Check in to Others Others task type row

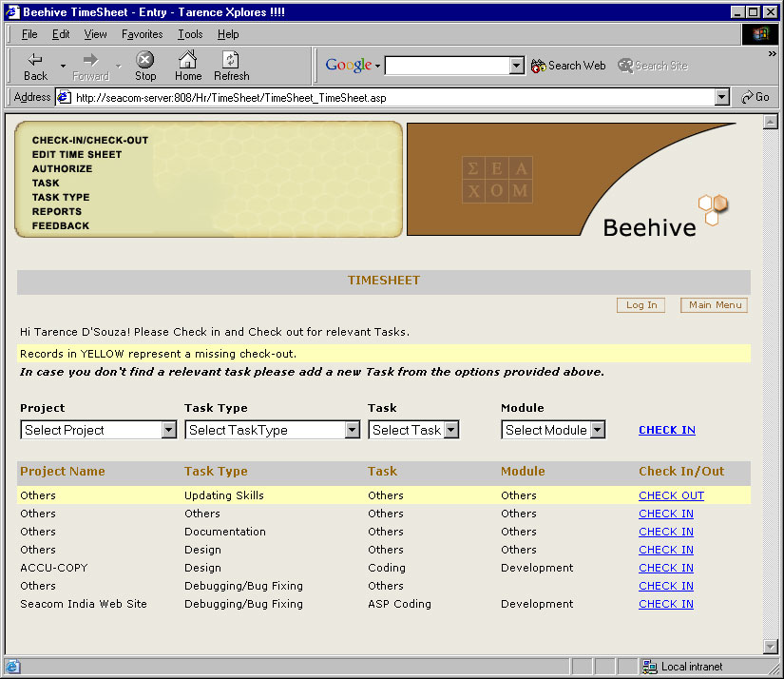coord(666,514)
